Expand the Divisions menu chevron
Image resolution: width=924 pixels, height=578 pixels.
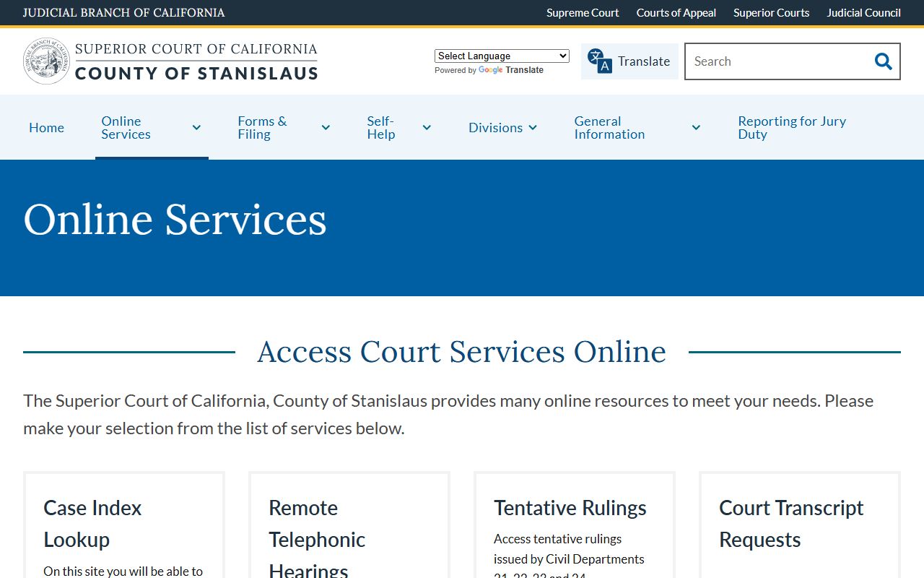click(533, 128)
